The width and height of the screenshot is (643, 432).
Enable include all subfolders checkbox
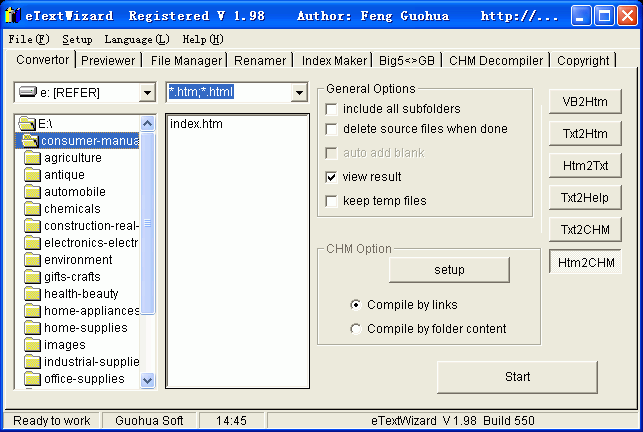point(332,108)
